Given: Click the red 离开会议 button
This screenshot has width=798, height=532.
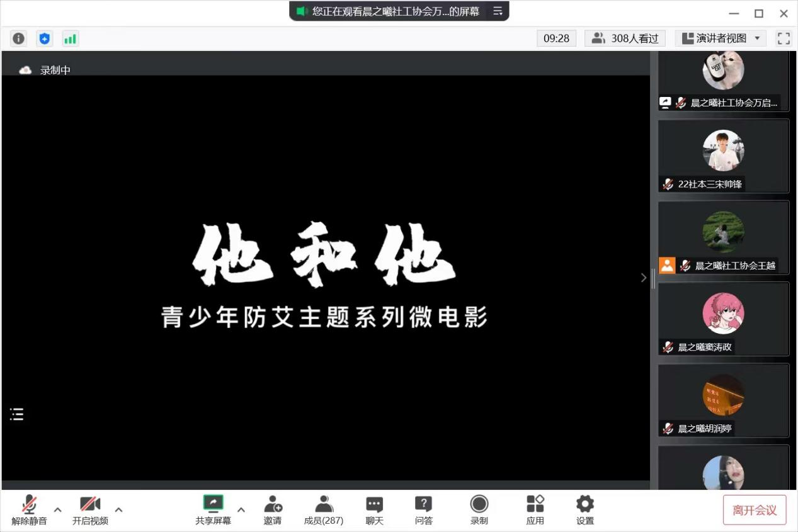Looking at the screenshot, I should point(754,510).
